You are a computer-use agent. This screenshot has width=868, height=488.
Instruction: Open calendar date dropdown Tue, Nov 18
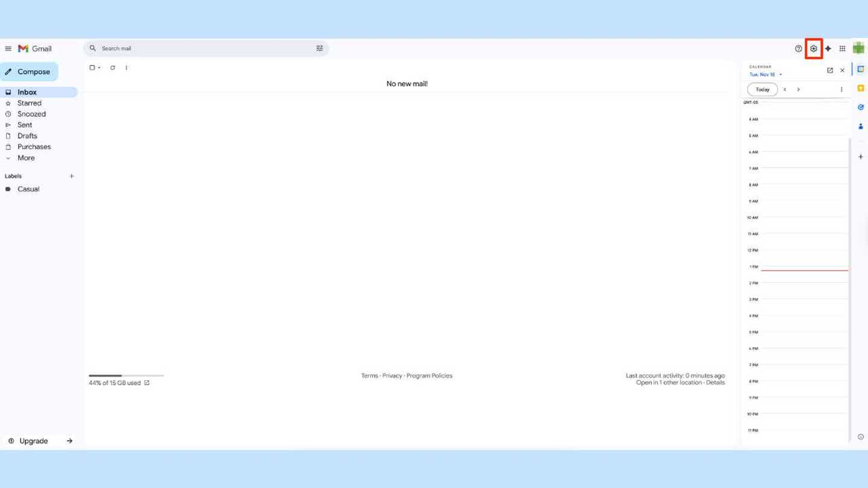point(766,75)
